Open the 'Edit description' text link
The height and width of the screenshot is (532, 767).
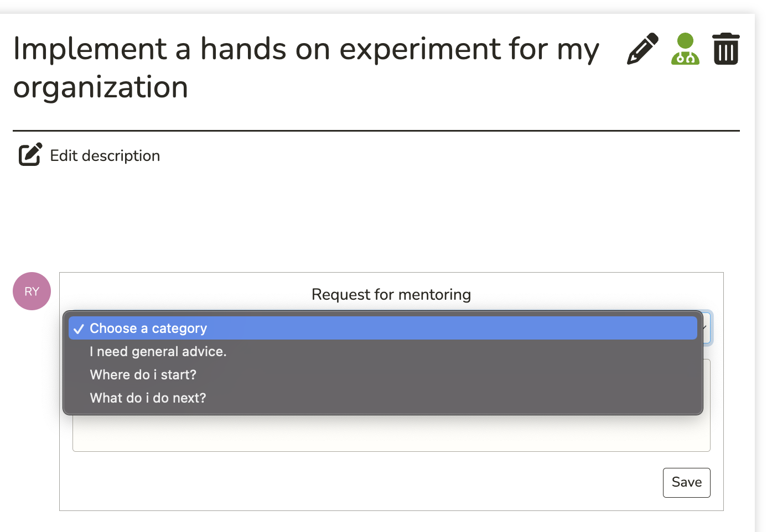pos(105,156)
